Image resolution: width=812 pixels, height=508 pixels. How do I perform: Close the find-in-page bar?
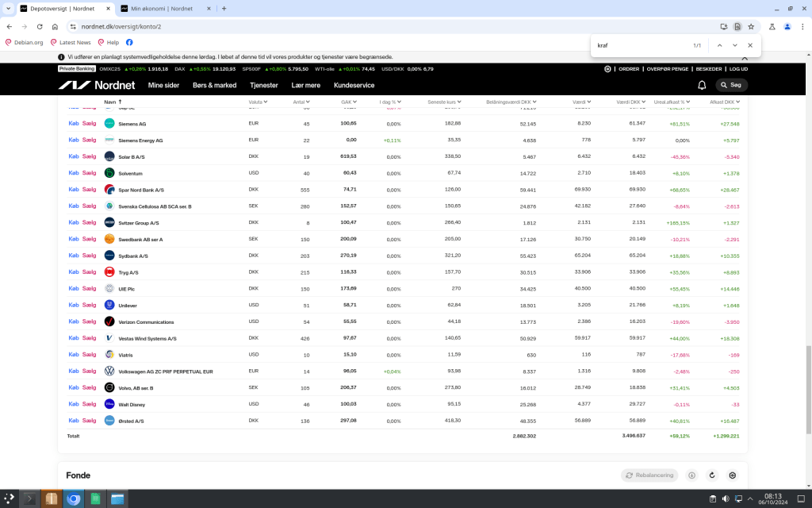point(750,45)
